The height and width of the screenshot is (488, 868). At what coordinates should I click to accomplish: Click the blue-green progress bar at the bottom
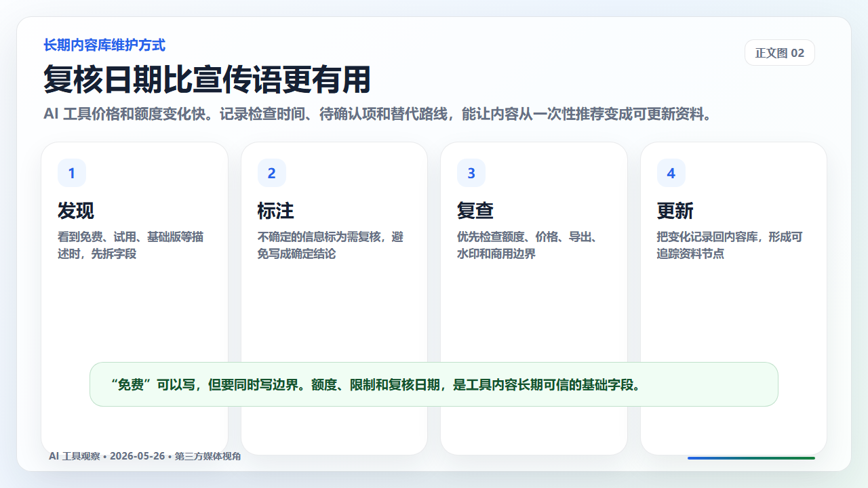751,458
